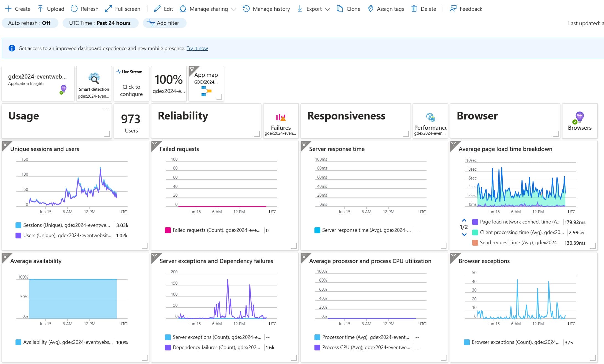This screenshot has height=364, width=604.
Task: Click the Clone copy icon
Action: 340,9
